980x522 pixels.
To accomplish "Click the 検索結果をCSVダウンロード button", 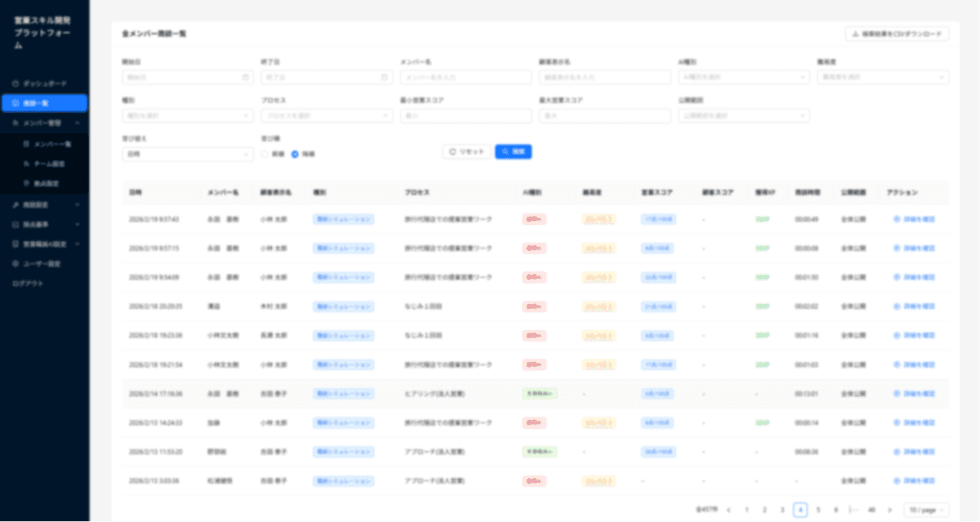I will [897, 34].
